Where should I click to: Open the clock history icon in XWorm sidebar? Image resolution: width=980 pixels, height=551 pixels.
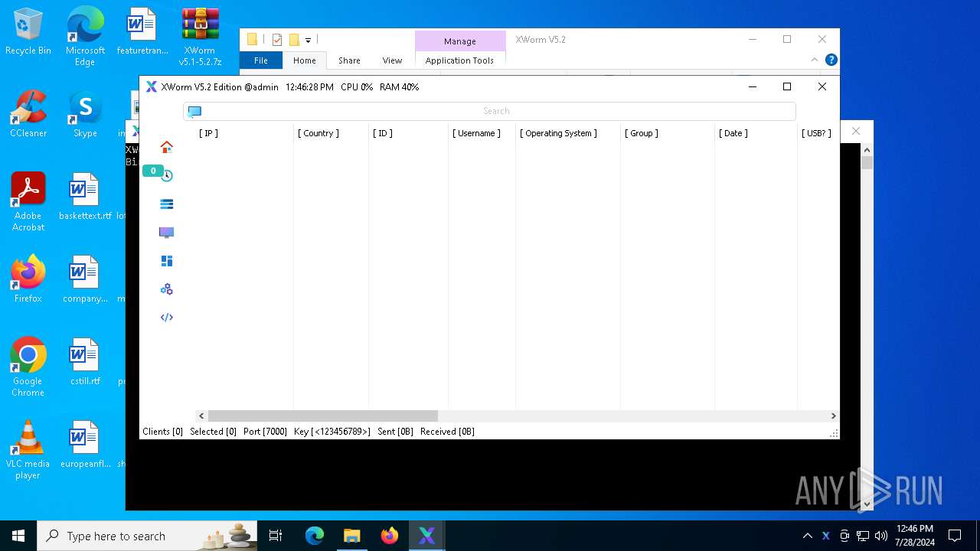[x=167, y=175]
